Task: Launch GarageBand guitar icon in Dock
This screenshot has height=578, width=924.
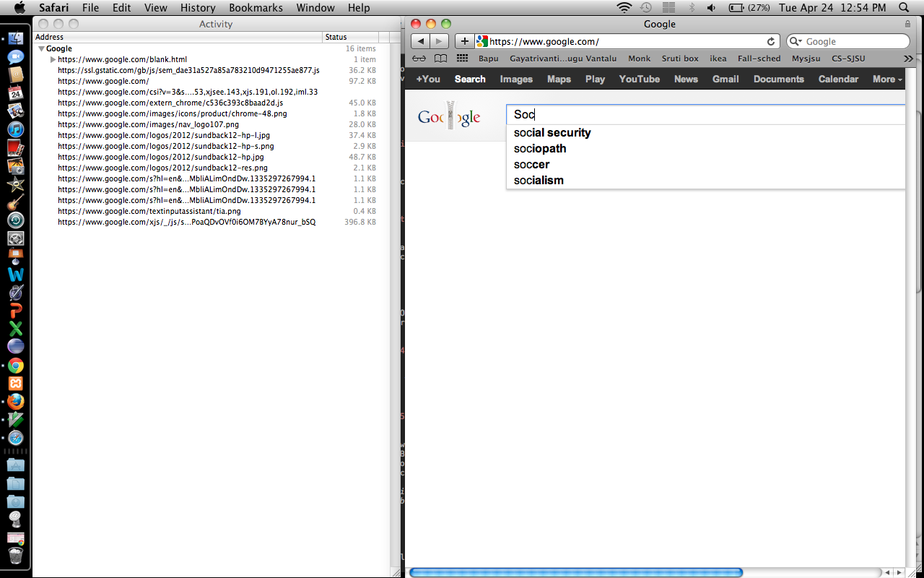Action: (16, 202)
